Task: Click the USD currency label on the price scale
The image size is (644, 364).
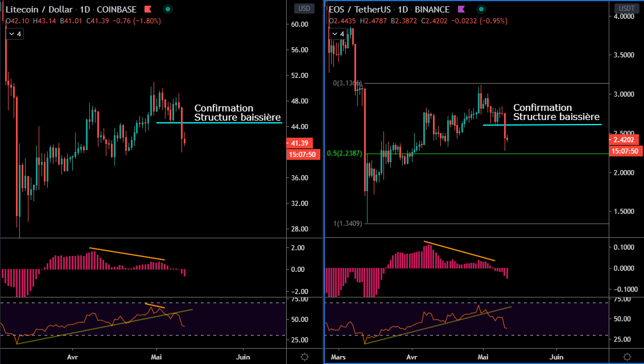Action: point(303,8)
